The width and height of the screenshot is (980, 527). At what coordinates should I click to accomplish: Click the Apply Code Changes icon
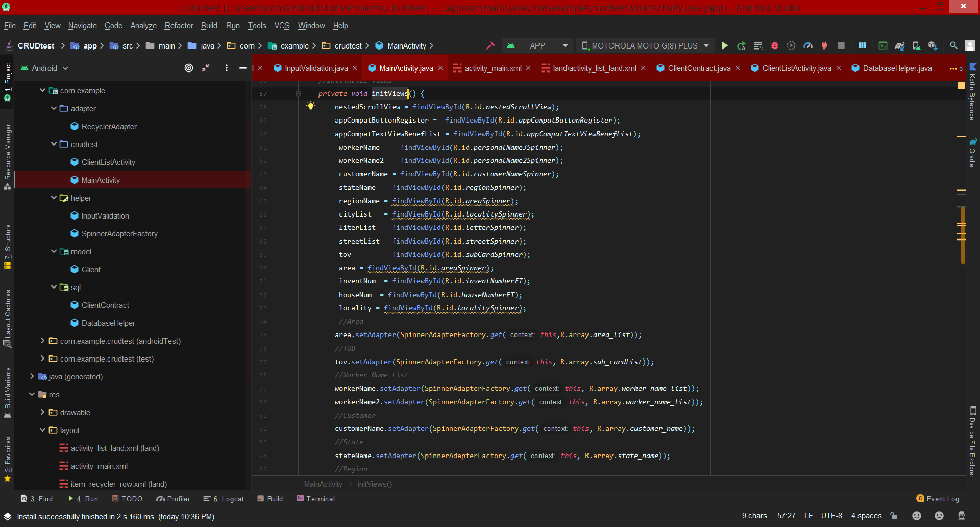pos(758,45)
